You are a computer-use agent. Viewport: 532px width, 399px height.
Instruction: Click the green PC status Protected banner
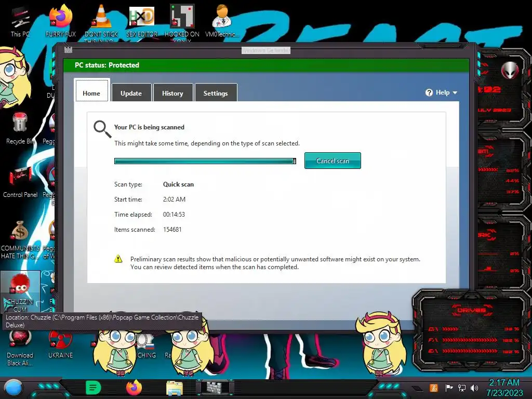266,65
